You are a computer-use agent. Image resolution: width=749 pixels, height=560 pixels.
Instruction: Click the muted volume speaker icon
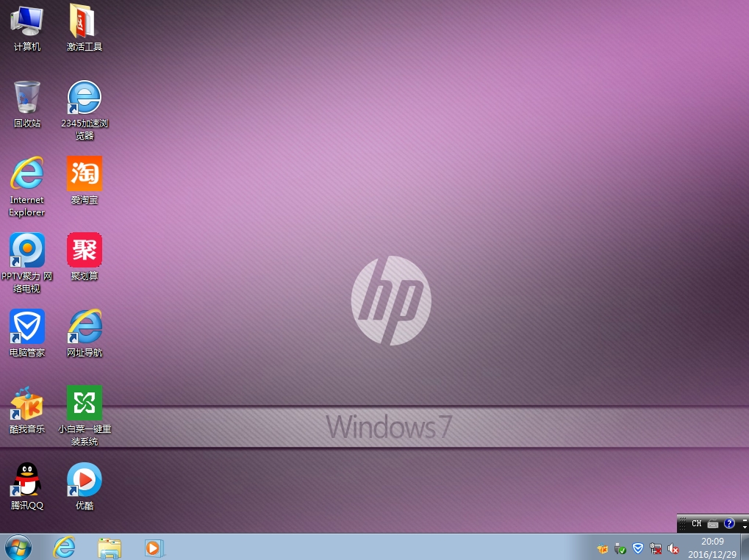pyautogui.click(x=673, y=549)
